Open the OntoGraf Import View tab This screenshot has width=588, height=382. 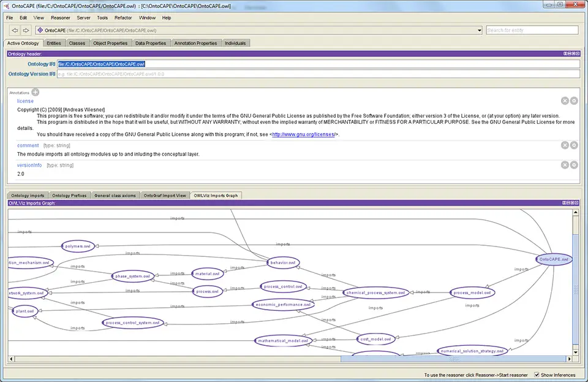coord(164,196)
